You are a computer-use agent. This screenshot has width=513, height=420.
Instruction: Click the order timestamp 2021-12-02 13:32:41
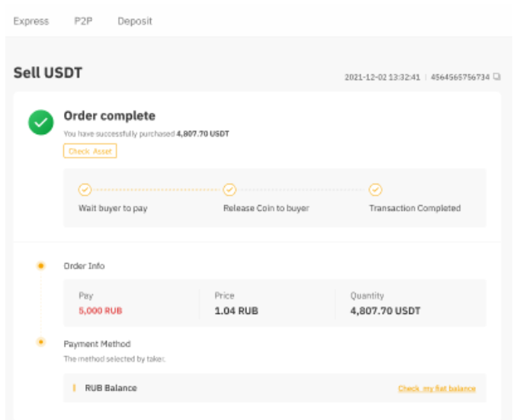(x=382, y=78)
